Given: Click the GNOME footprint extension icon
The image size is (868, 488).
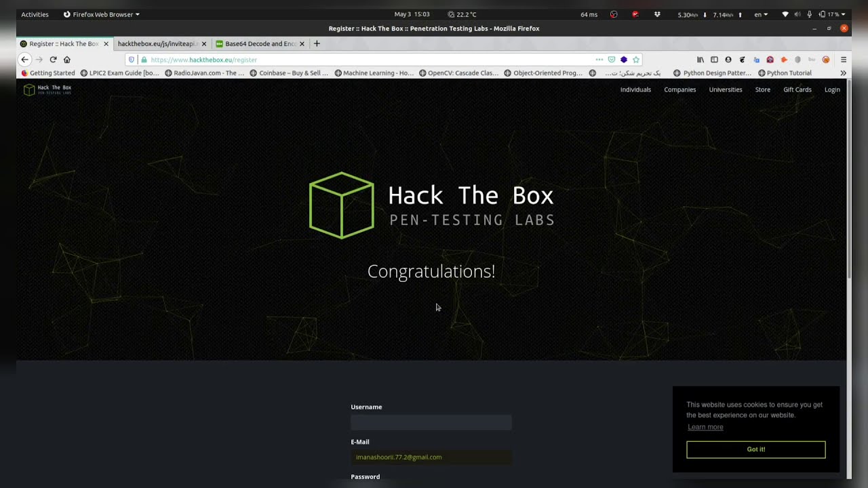Looking at the screenshot, I should (742, 60).
